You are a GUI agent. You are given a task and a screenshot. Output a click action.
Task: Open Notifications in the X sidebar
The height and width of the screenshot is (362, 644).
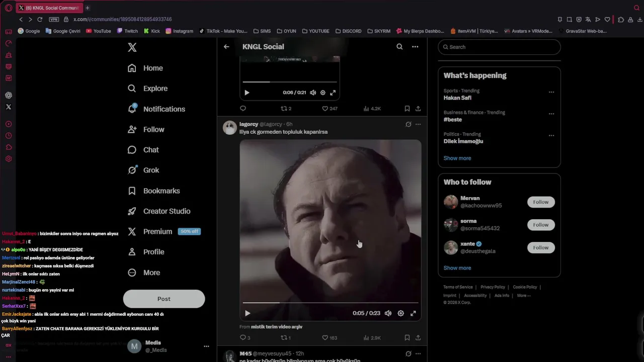pyautogui.click(x=156, y=109)
